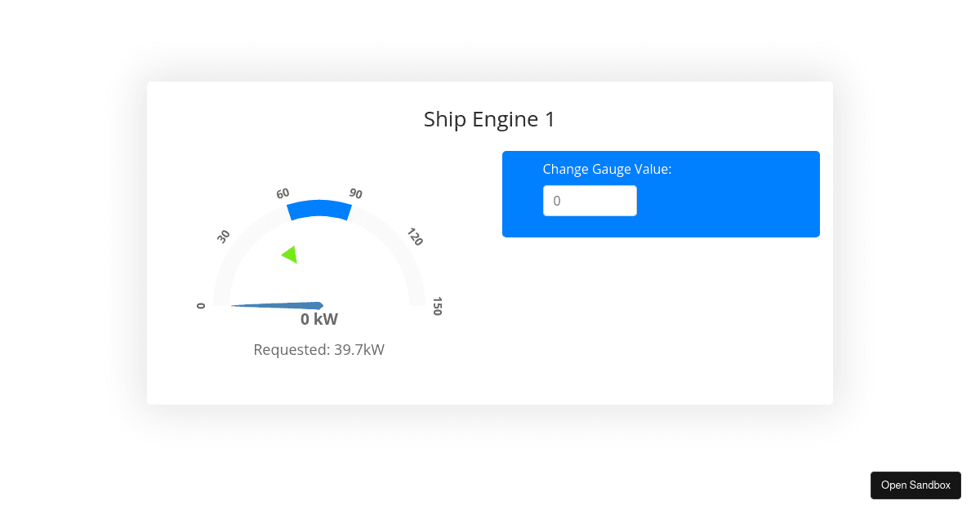Open the sandbox via the Open Sandbox button
Screen dimensions: 980x514
click(x=915, y=485)
